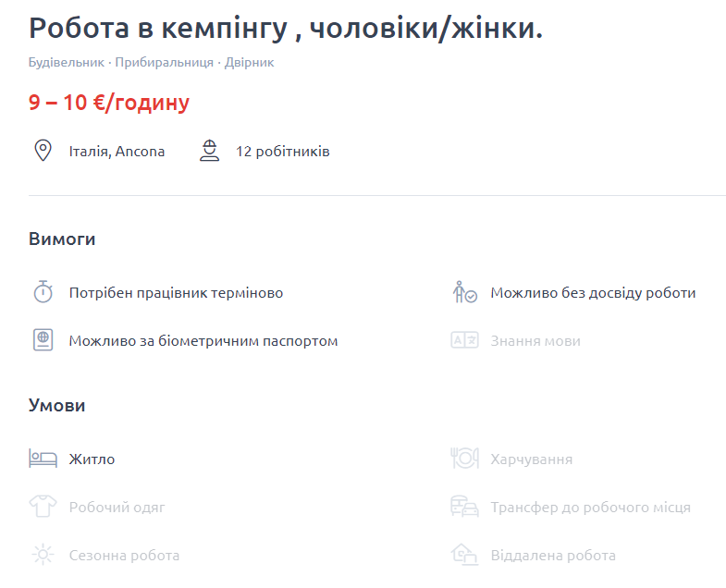The image size is (726, 588).
Task: Click the stopwatch urgent-worker icon
Action: 43,292
